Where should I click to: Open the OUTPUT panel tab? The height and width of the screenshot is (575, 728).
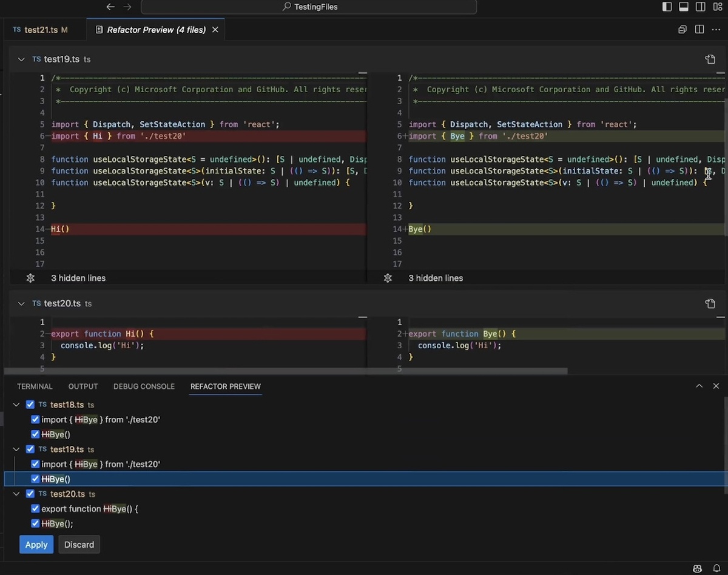(x=83, y=386)
